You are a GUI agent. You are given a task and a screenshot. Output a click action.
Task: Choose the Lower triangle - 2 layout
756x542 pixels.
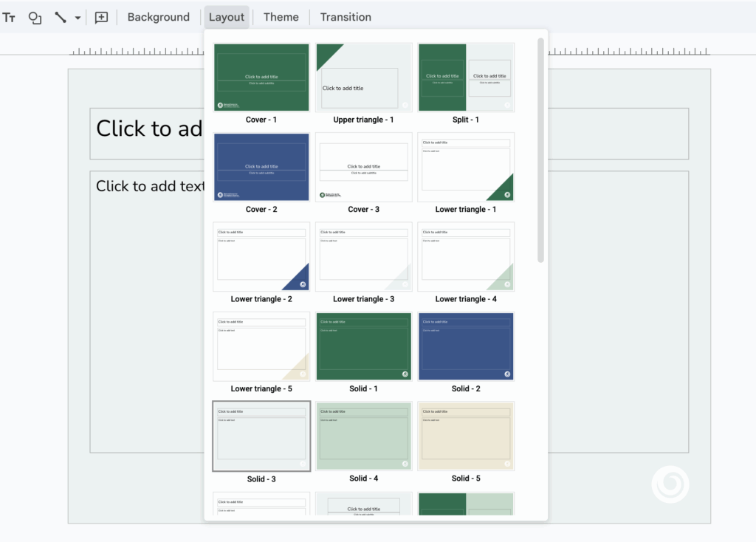click(261, 256)
